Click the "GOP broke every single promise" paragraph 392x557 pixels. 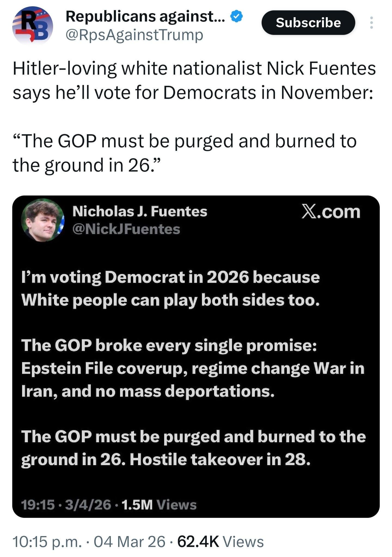pyautogui.click(x=193, y=368)
